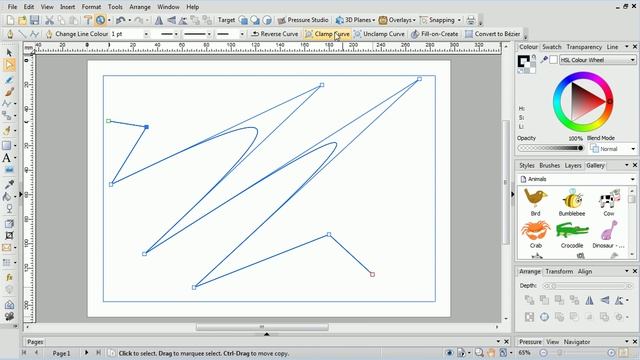Expand the 3D Planes dropdown
The width and height of the screenshot is (640, 360).
[x=373, y=20]
